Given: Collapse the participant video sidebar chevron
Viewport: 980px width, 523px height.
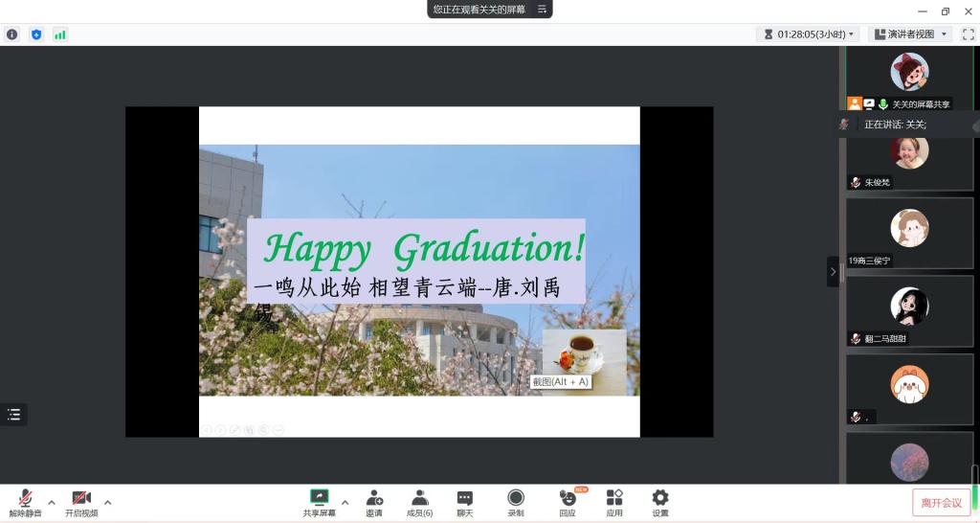Looking at the screenshot, I should (833, 272).
